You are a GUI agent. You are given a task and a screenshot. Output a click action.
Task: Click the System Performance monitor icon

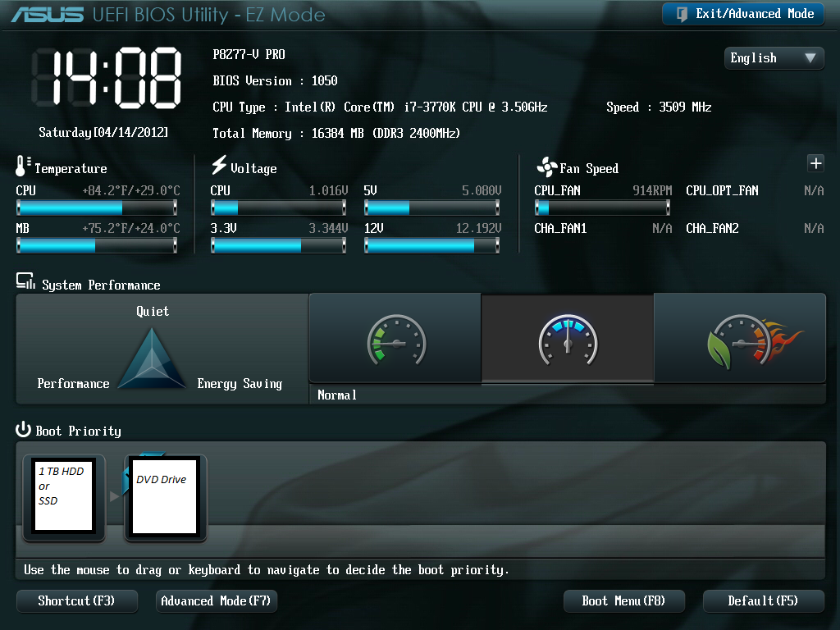[x=25, y=281]
